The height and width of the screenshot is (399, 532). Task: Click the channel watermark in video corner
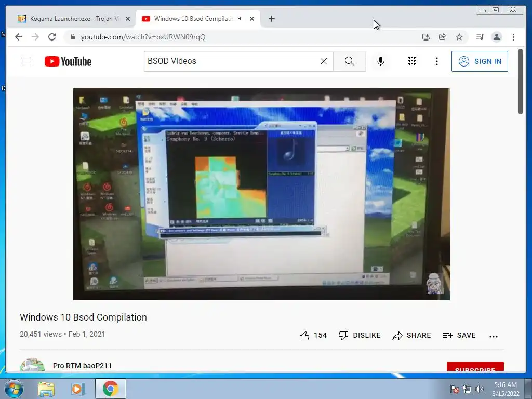[x=435, y=284]
